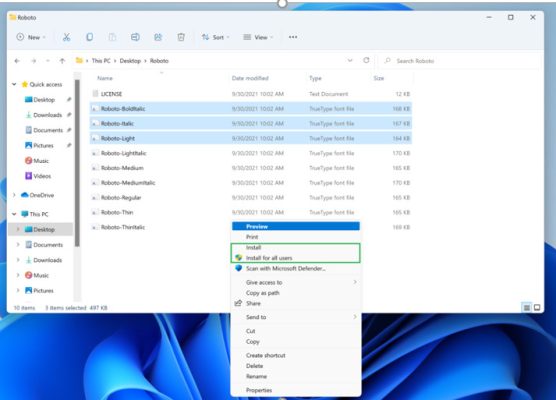Image resolution: width=556 pixels, height=400 pixels.
Task: Select the Roboto-LightItalic font file
Action: tap(250, 153)
